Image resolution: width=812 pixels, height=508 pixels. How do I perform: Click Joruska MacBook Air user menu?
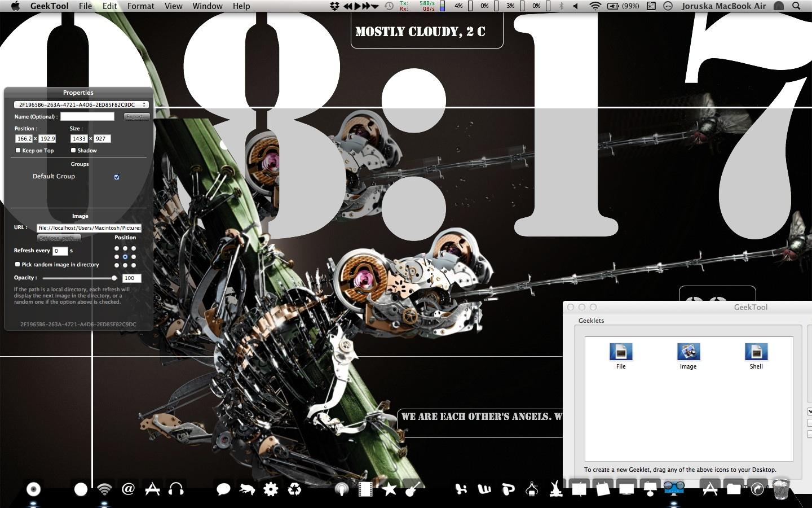723,6
